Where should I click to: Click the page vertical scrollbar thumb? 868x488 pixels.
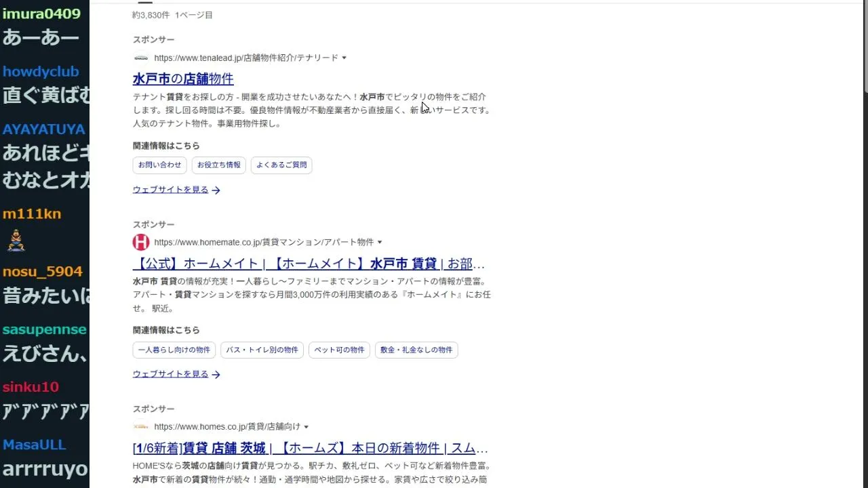pyautogui.click(x=866, y=45)
